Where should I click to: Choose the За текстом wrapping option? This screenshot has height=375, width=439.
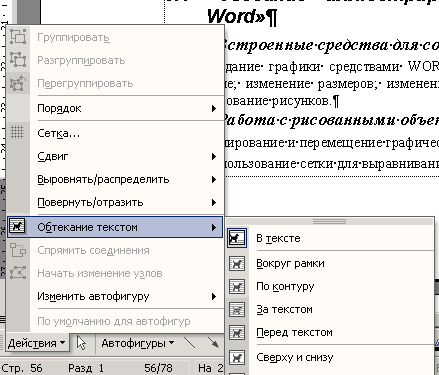tap(330, 309)
